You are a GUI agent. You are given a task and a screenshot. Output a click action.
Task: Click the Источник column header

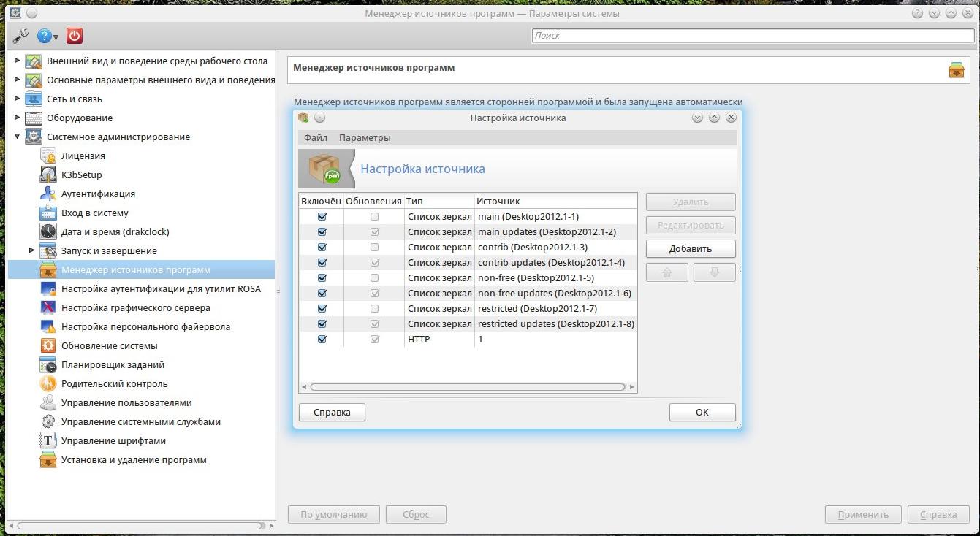555,201
